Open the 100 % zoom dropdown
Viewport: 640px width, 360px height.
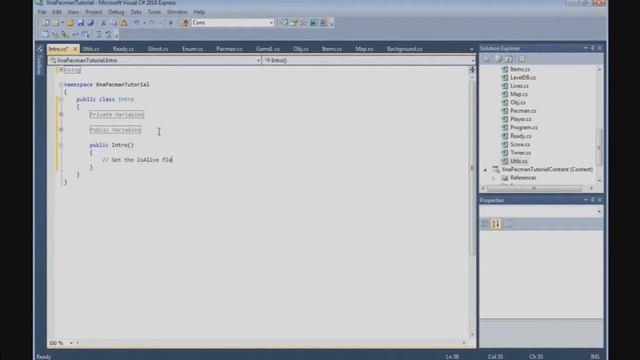coord(71,343)
